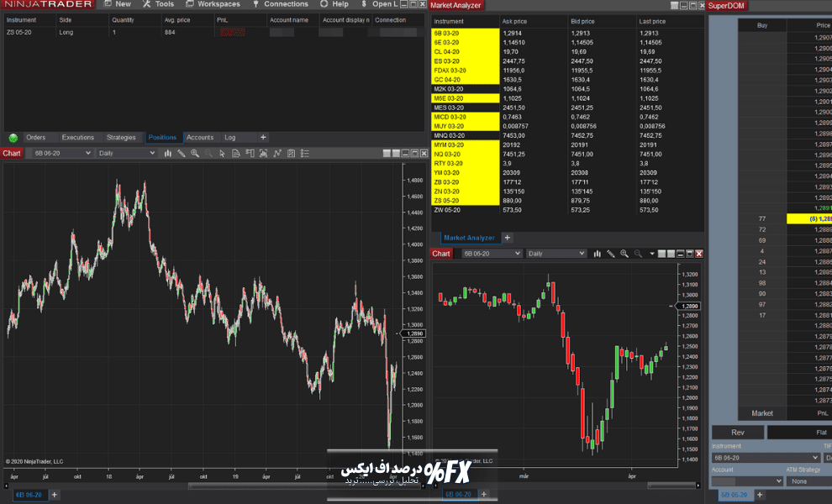Click the Market Analyzer tab
Screen dimensions: 832x504
(469, 238)
